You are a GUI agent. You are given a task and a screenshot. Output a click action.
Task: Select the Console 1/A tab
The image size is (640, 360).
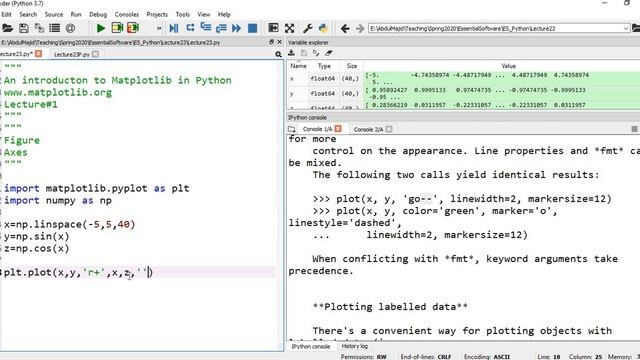(x=317, y=129)
